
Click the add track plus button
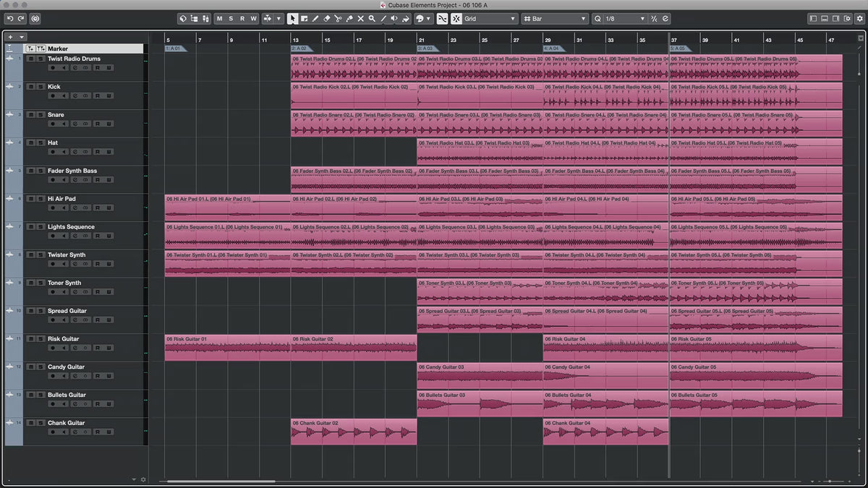(x=10, y=37)
